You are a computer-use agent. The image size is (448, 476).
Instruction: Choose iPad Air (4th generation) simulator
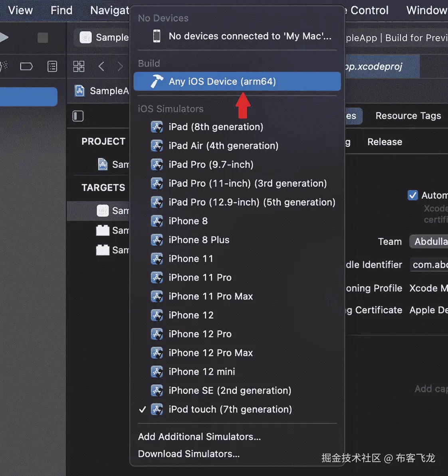[237, 146]
